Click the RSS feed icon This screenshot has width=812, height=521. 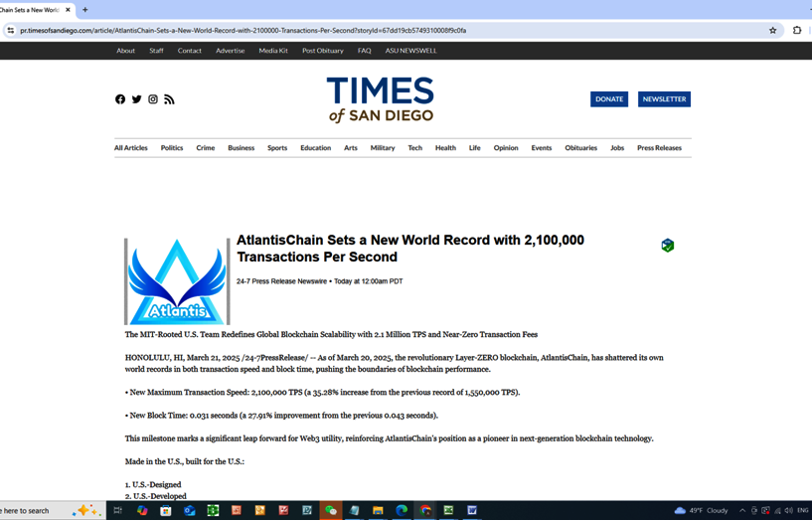169,99
